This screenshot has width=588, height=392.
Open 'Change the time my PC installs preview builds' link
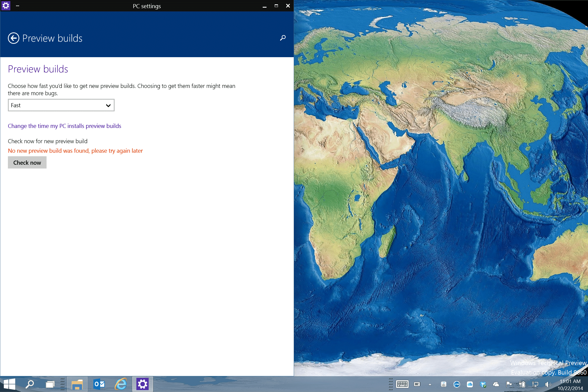(x=65, y=126)
